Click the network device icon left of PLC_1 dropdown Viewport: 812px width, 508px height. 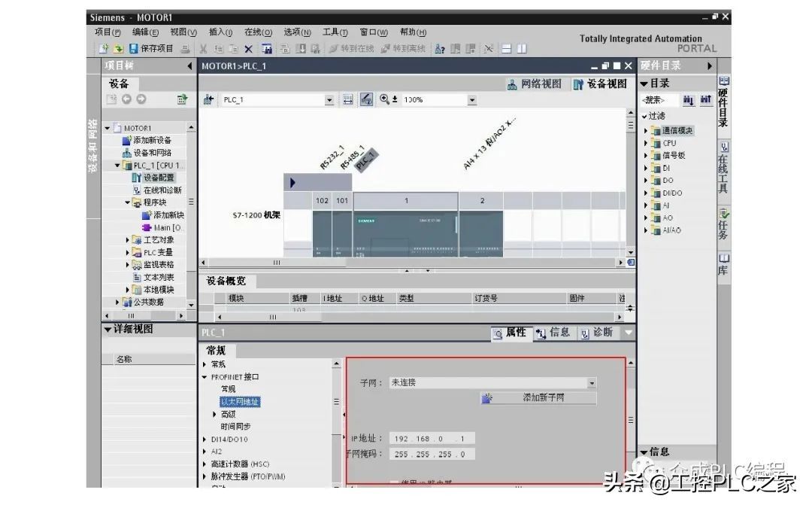click(209, 99)
